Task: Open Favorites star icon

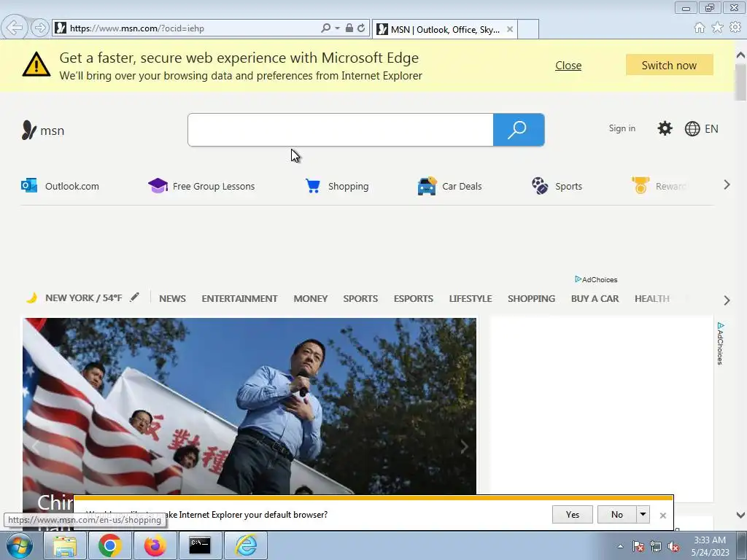Action: pyautogui.click(x=717, y=28)
